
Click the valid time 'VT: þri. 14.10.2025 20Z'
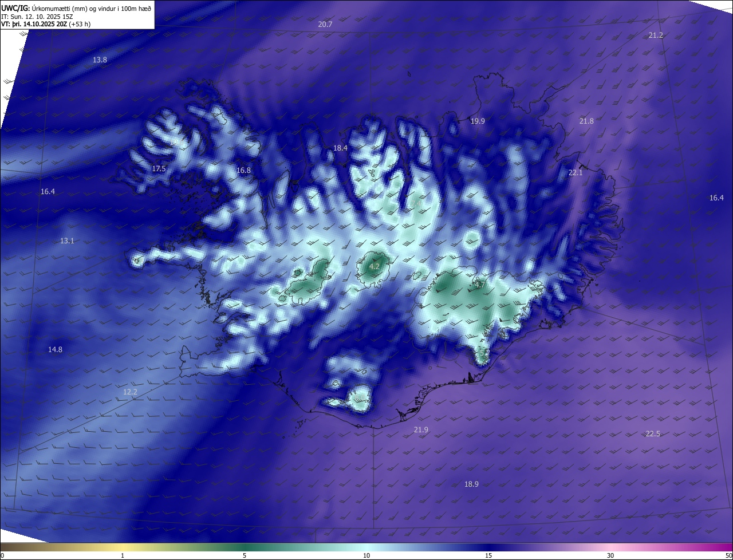pos(34,24)
